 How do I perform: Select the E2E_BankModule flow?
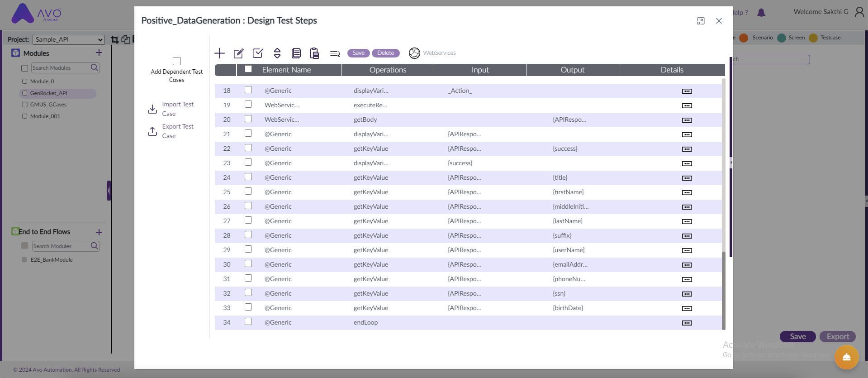[52, 260]
